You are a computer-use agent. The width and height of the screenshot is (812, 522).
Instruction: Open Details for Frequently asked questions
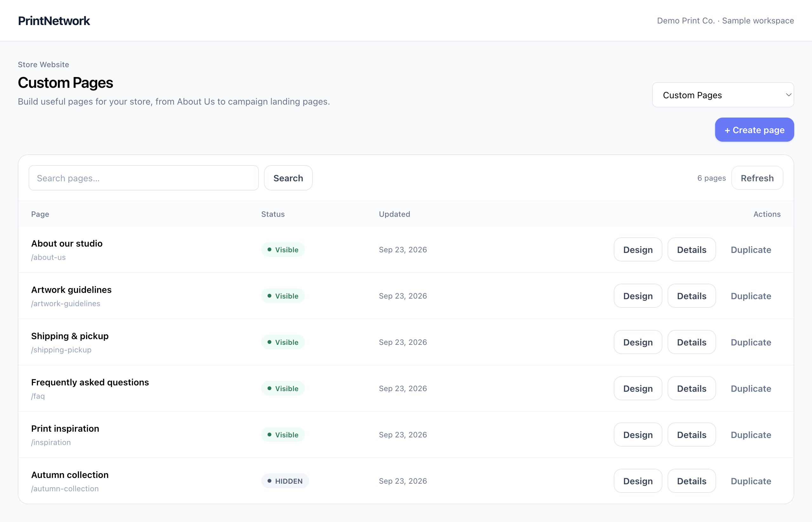(x=691, y=389)
